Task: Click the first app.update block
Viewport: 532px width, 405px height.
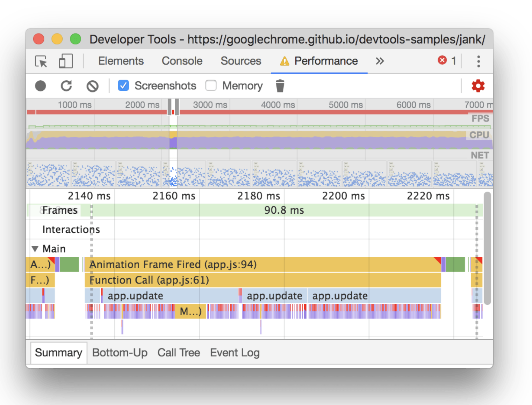Action: click(x=171, y=296)
